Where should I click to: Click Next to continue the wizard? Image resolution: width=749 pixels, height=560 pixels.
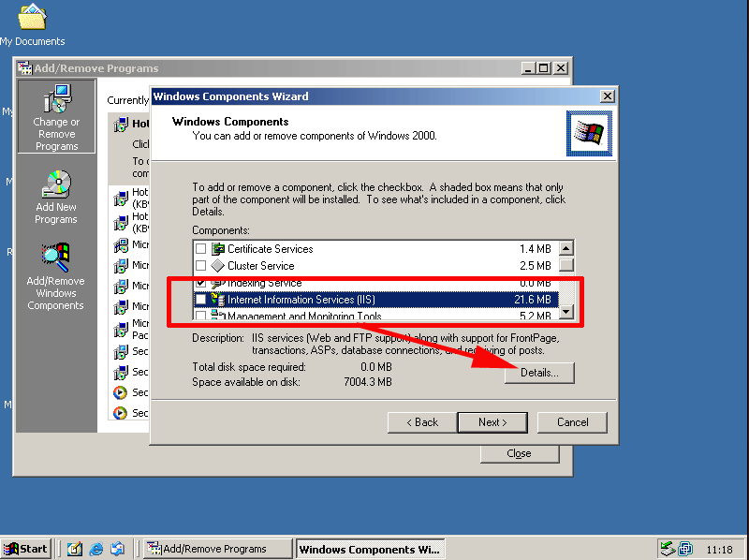(492, 422)
